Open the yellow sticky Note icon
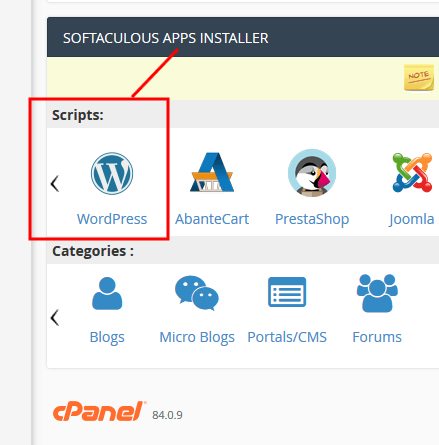Screen dimensions: 439x445 419,77
